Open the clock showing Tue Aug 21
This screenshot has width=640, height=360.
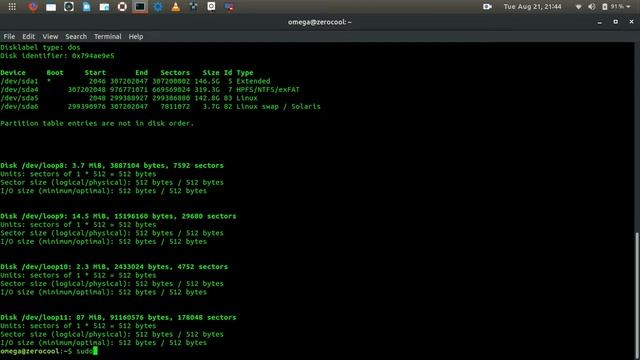click(532, 7)
